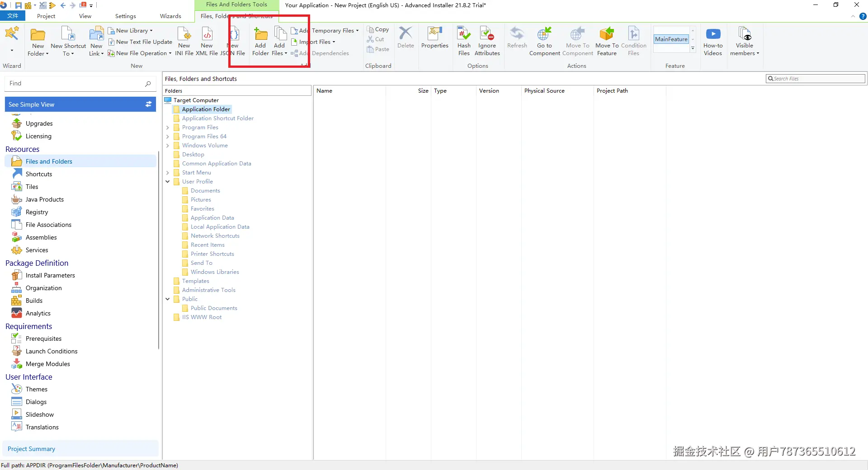Open the Builds page
This screenshot has height=470, width=868.
[34, 301]
